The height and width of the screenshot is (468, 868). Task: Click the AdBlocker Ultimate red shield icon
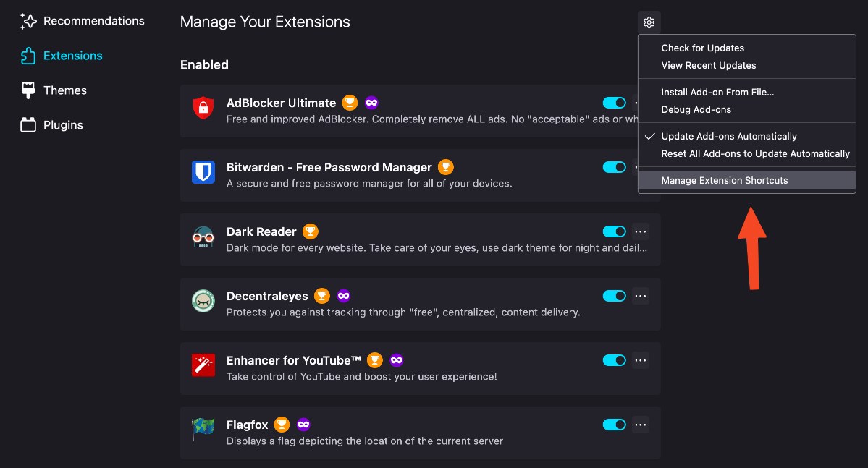tap(203, 109)
